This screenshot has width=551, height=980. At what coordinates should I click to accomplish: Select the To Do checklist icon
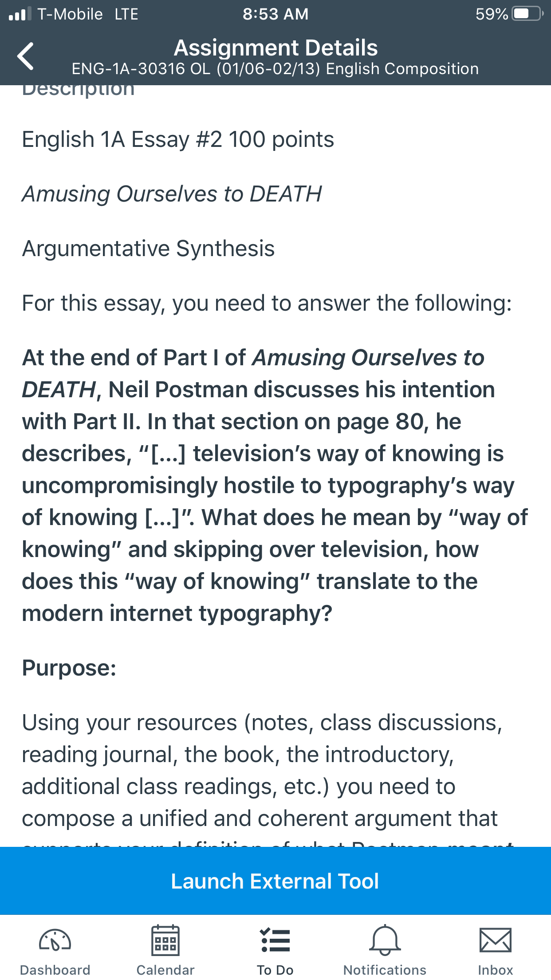275,940
